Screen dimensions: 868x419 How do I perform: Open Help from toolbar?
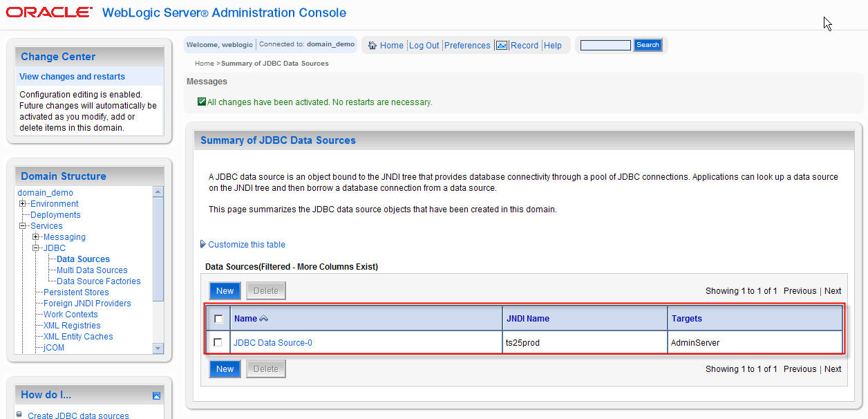[x=552, y=46]
